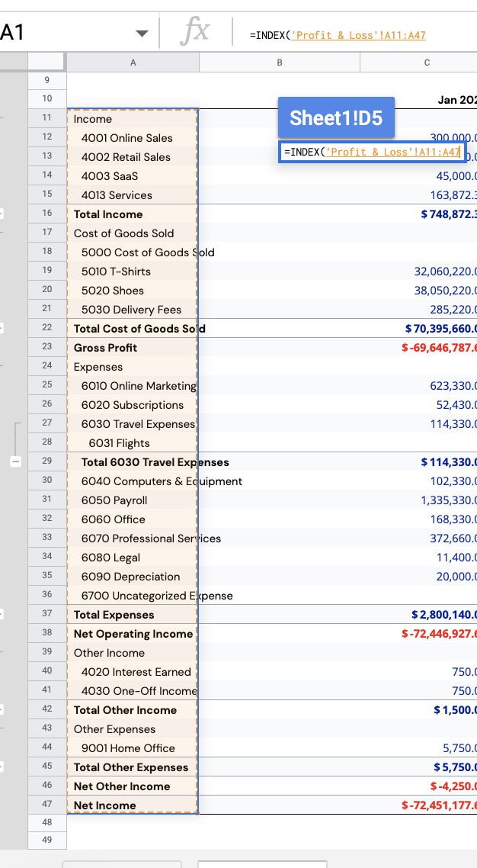This screenshot has height=868, width=477.
Task: Click the Other Expenses header cell
Action: (x=133, y=729)
